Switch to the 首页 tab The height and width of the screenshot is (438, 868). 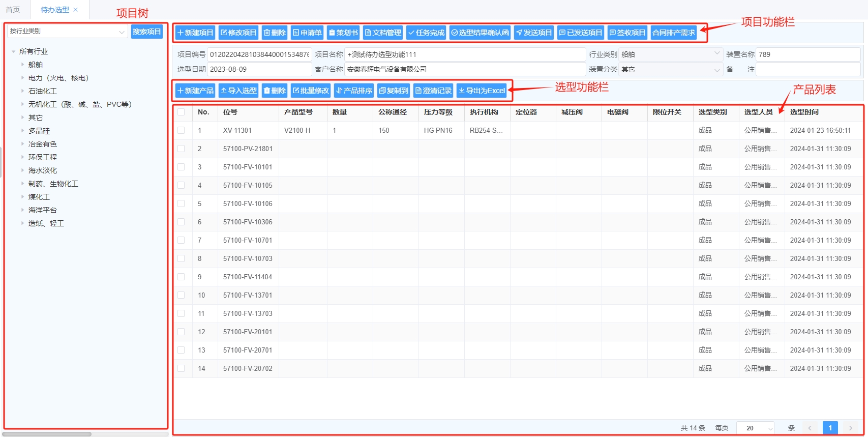[x=13, y=10]
